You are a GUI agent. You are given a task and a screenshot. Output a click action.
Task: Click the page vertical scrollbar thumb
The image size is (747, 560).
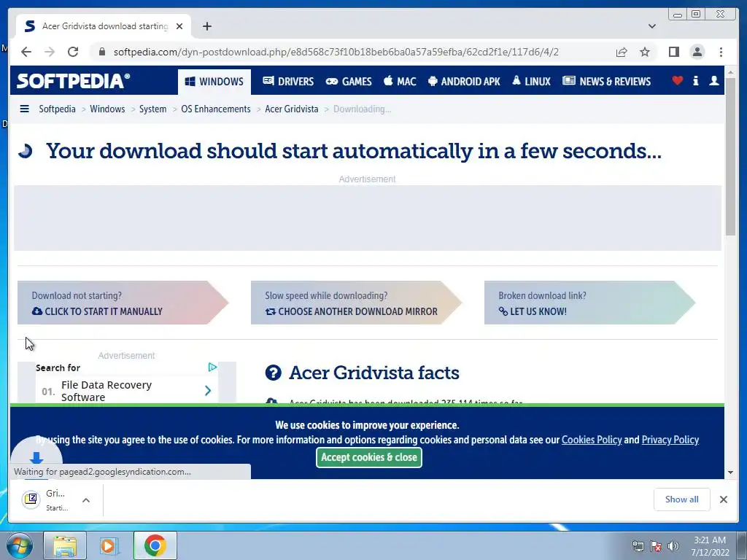point(730,157)
